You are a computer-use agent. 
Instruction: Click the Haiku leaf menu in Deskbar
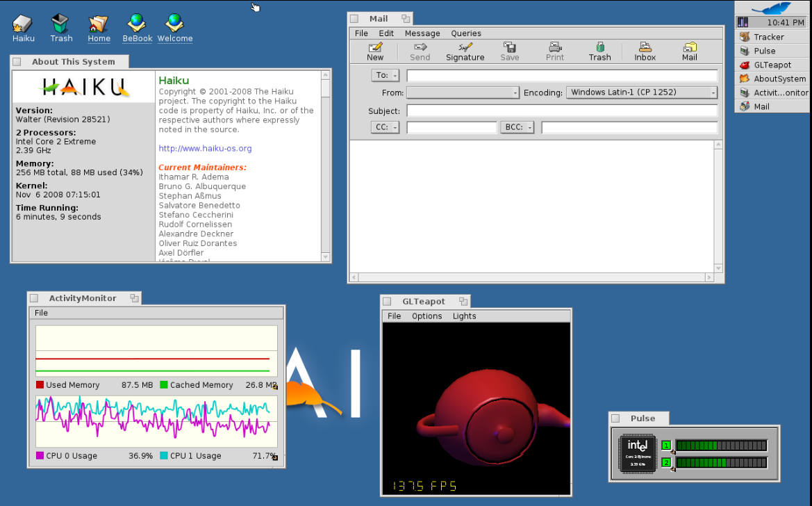(x=772, y=8)
